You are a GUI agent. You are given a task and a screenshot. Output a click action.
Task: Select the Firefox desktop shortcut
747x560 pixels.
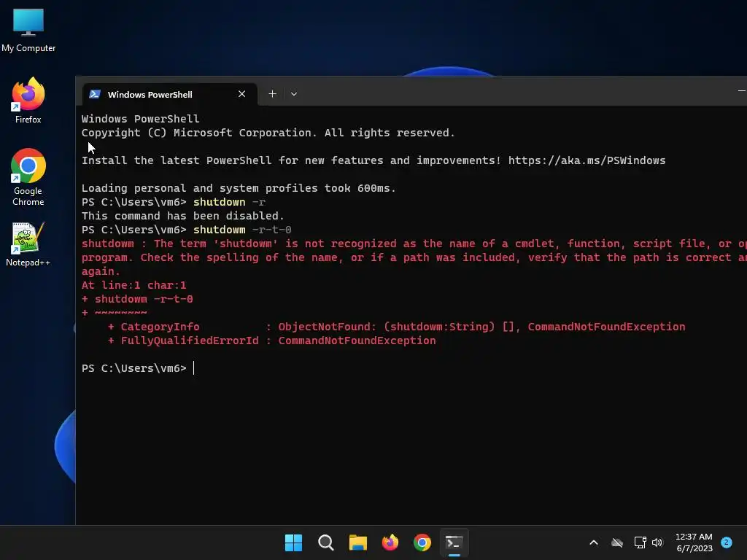click(28, 101)
